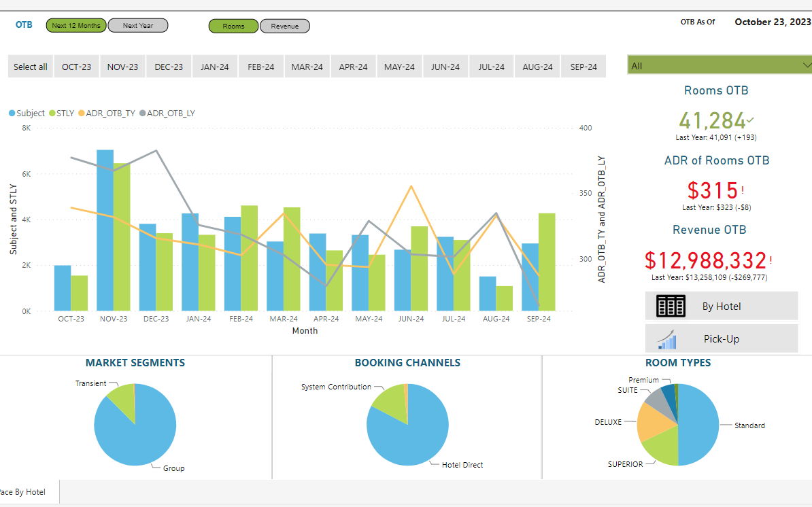Select the Revenue metric toggle

(x=285, y=26)
